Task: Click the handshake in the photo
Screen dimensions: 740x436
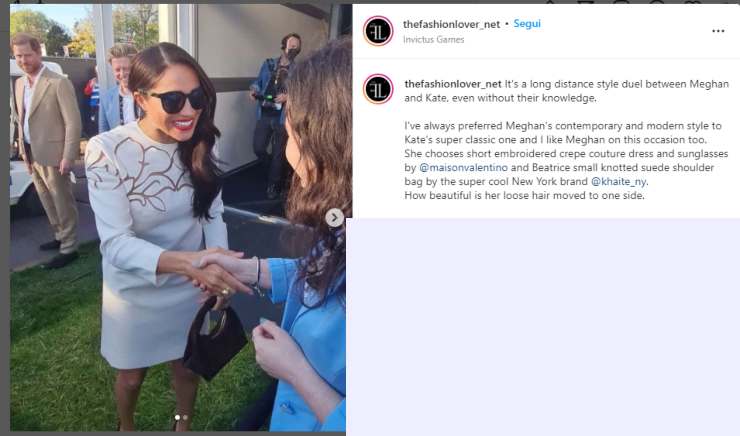Action: coord(219,273)
